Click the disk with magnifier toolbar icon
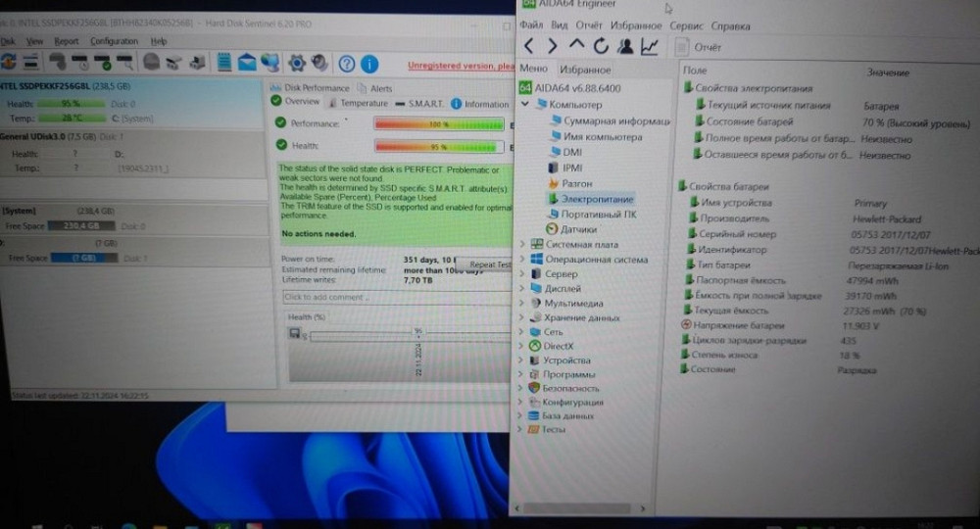 click(x=125, y=62)
